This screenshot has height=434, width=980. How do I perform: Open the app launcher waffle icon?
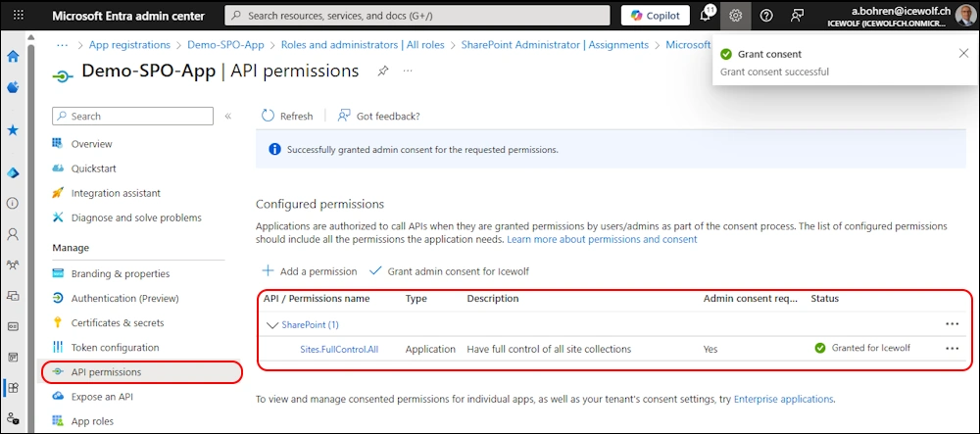[19, 16]
